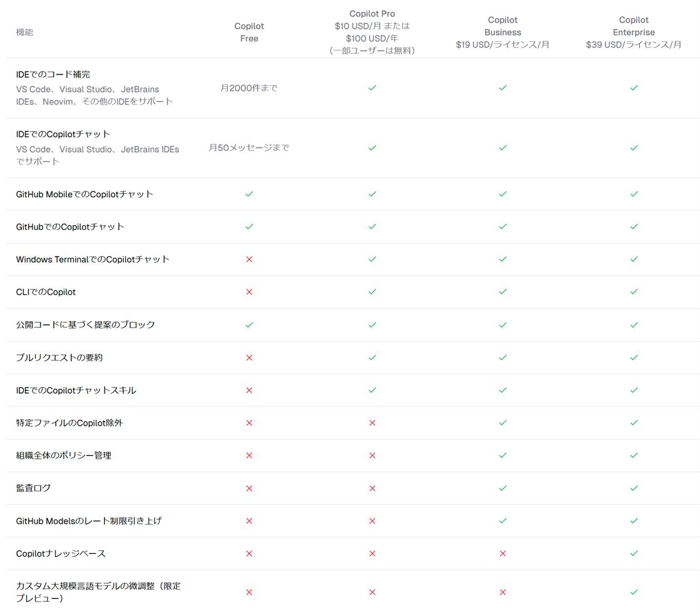Click the Copilot Pro column header

[x=372, y=32]
